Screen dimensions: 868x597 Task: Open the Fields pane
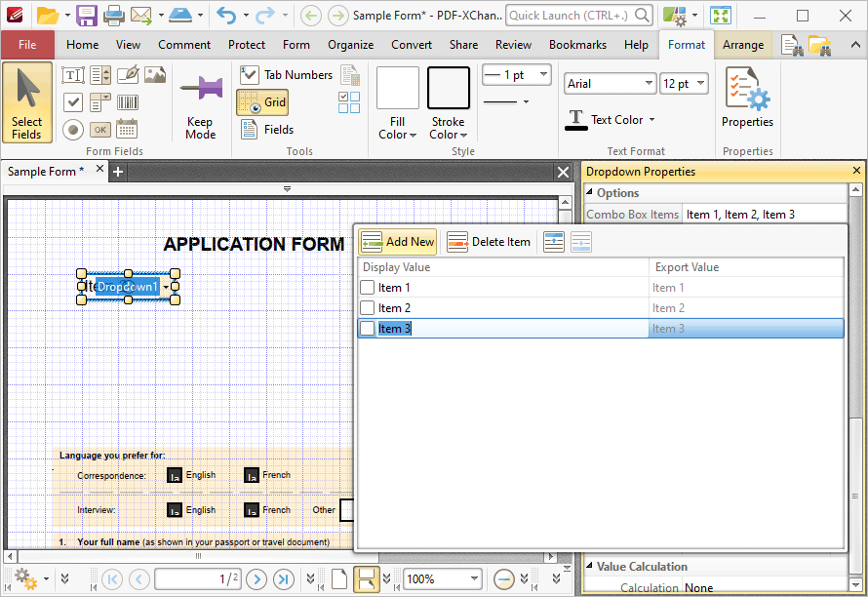click(268, 130)
